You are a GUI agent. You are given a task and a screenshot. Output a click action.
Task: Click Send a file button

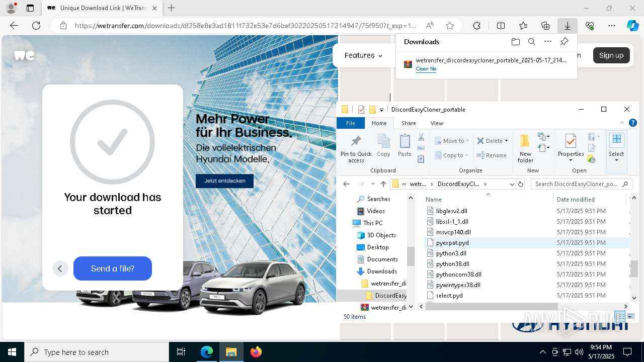pos(113,268)
